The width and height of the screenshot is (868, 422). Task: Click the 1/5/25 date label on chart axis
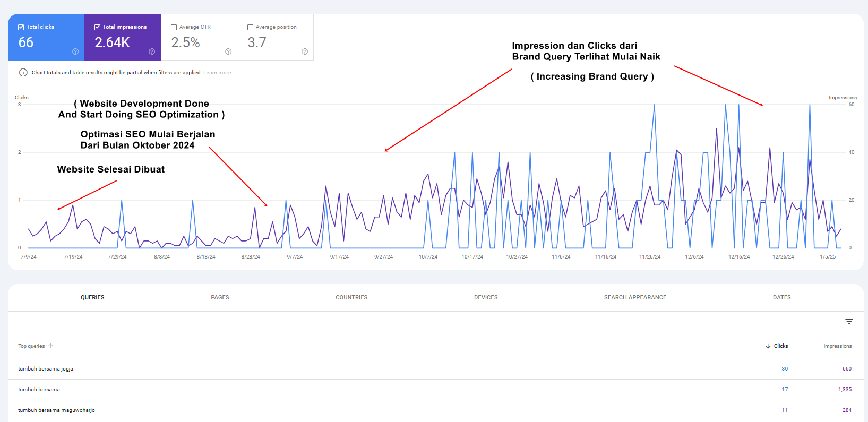pyautogui.click(x=828, y=257)
